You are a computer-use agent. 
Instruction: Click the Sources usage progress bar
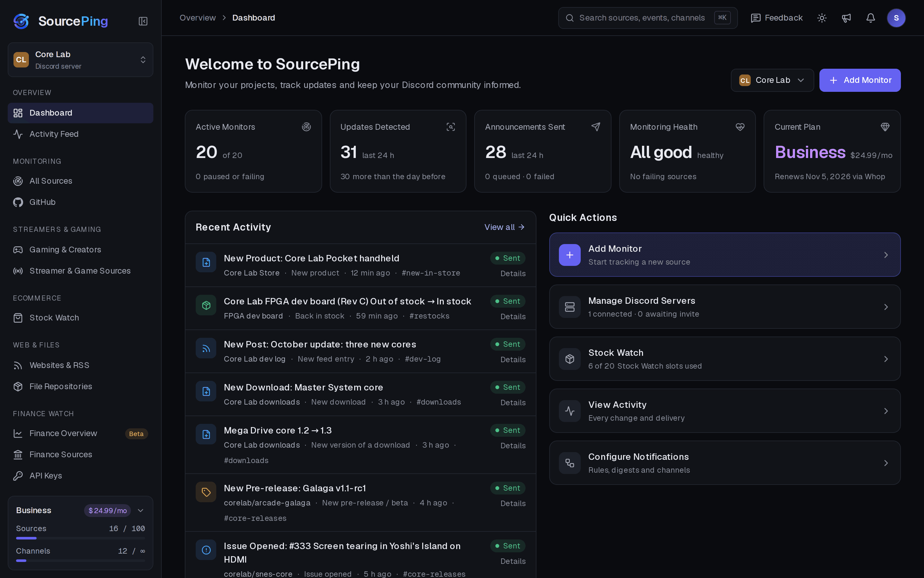point(80,538)
